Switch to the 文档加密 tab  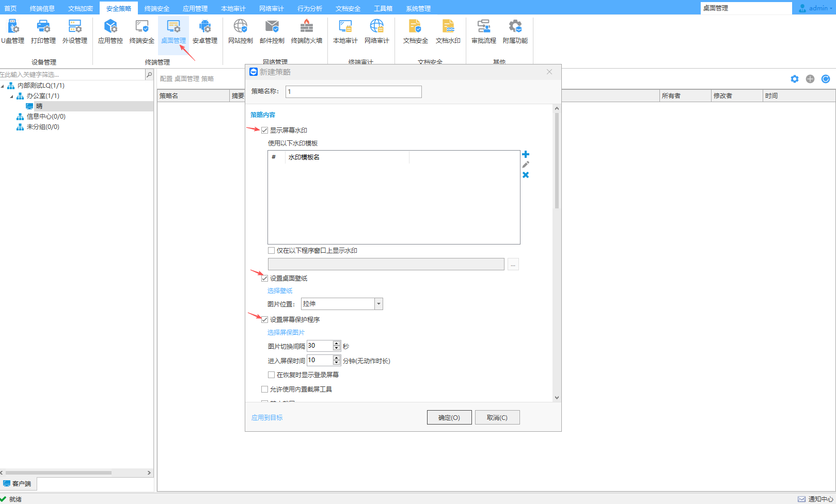click(x=81, y=8)
